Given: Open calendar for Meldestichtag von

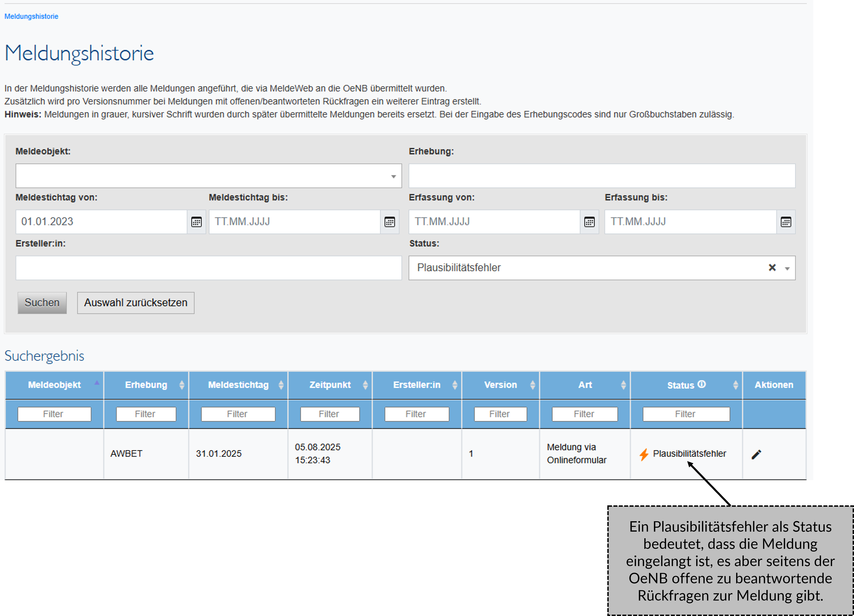Looking at the screenshot, I should [x=196, y=222].
